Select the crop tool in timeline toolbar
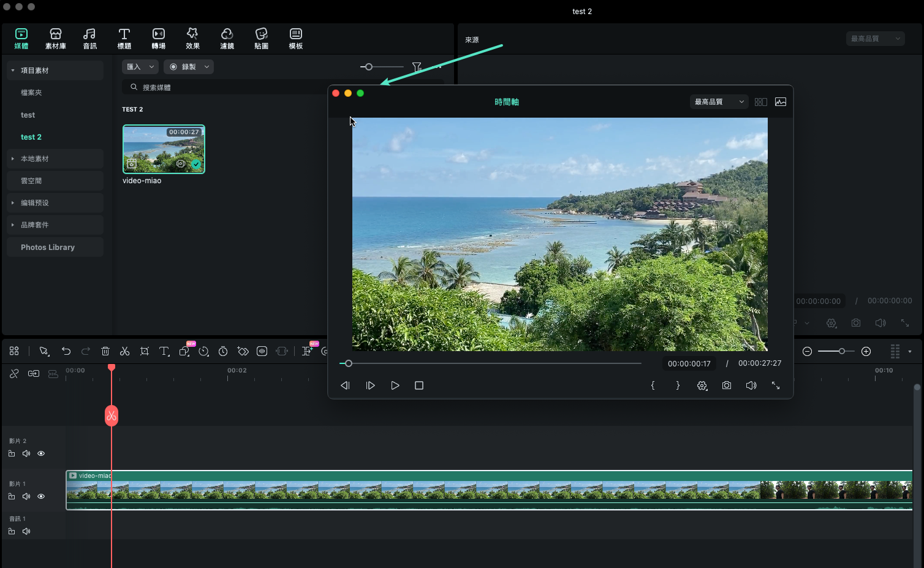 click(145, 351)
